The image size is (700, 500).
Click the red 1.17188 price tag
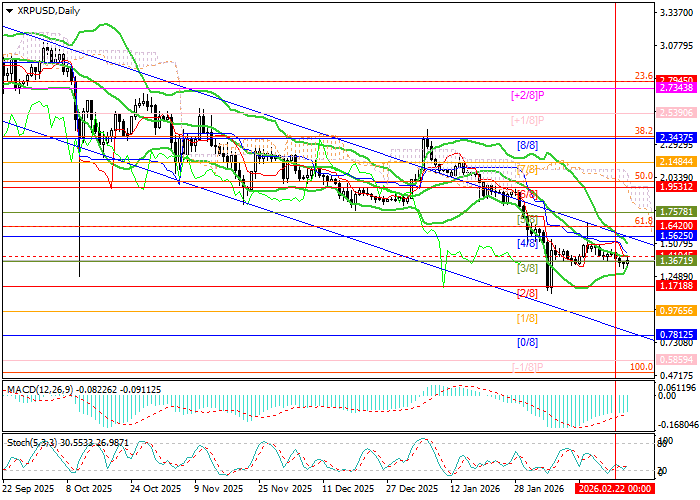click(x=676, y=286)
